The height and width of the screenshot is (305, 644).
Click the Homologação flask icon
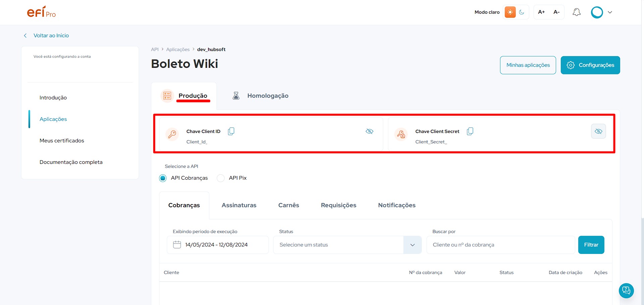click(x=236, y=96)
